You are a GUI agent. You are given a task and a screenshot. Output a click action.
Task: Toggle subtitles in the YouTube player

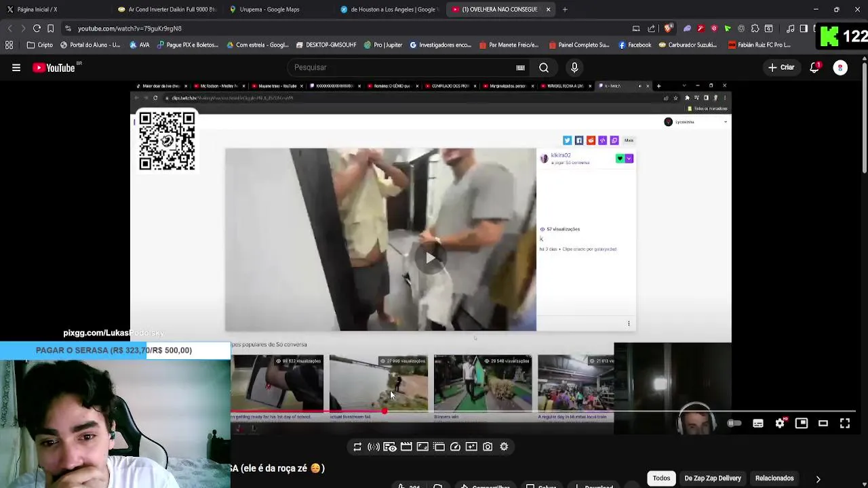point(758,424)
